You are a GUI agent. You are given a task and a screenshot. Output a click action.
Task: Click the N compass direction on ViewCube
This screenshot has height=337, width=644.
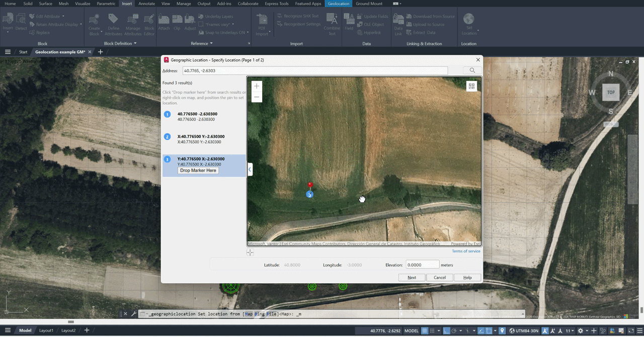pyautogui.click(x=611, y=73)
